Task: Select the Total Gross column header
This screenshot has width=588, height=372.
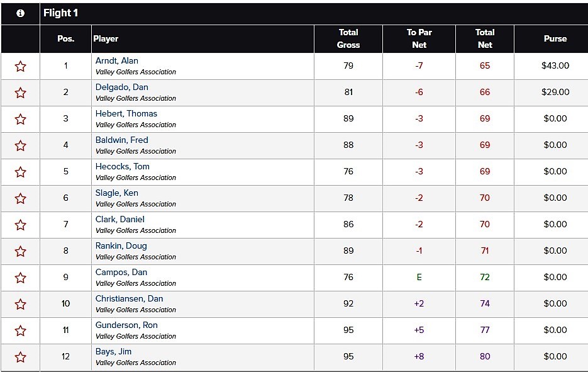Action: (348, 38)
